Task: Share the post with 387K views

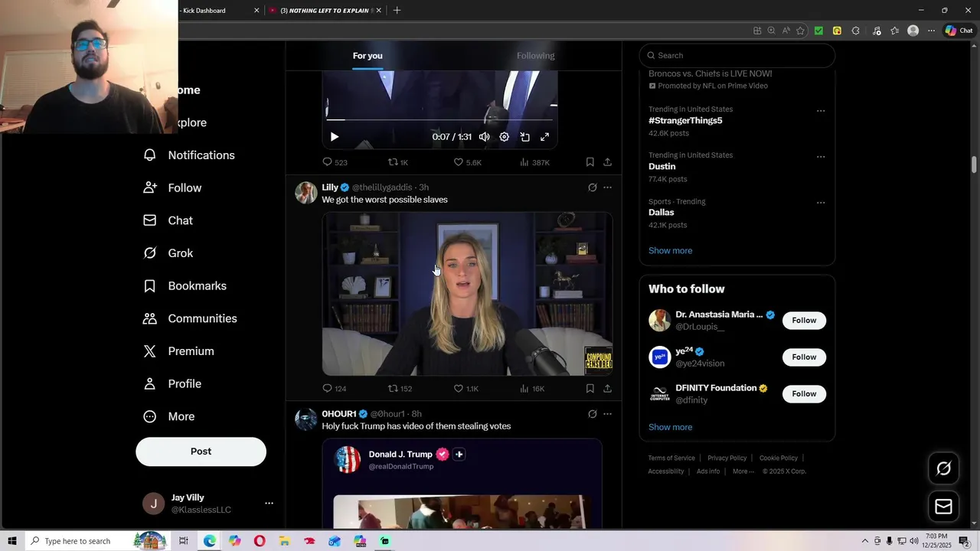Action: (x=607, y=162)
